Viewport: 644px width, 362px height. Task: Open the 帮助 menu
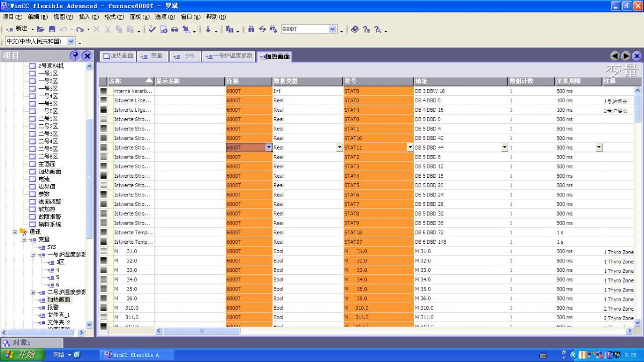pyautogui.click(x=216, y=17)
